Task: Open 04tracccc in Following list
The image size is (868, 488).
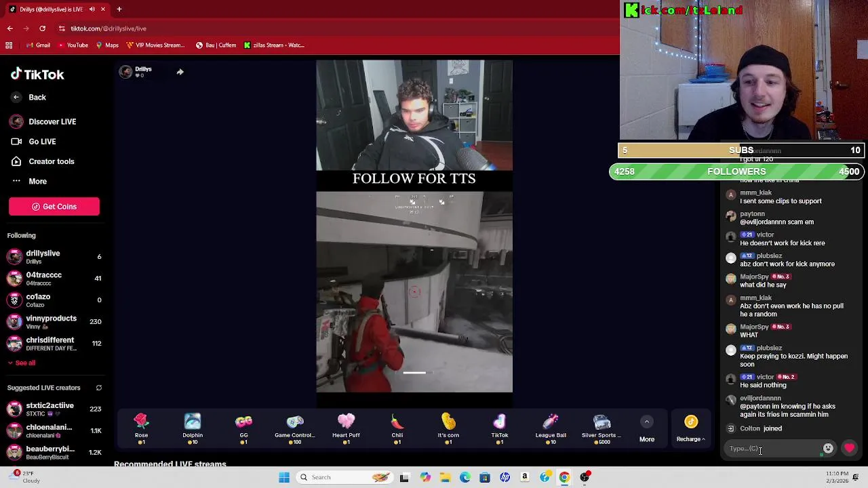Action: [x=54, y=279]
